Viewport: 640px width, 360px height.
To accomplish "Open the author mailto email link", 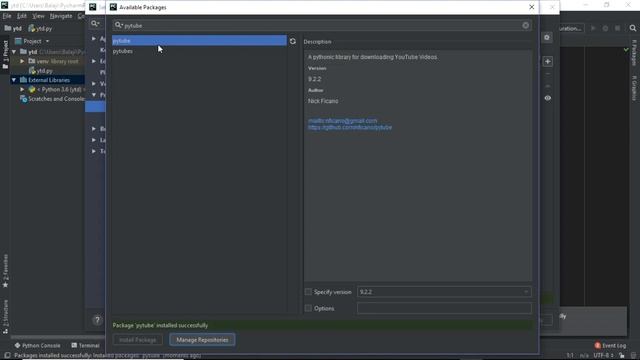I will point(342,121).
